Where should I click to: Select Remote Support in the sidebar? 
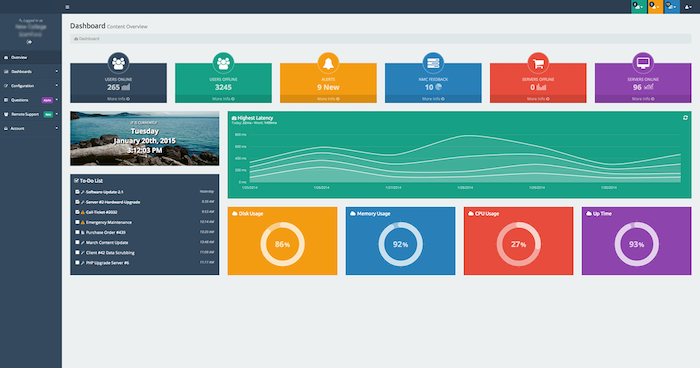(x=31, y=114)
